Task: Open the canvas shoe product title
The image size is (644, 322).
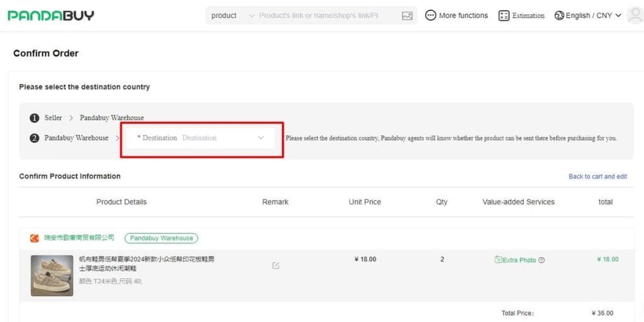Action: [x=146, y=264]
